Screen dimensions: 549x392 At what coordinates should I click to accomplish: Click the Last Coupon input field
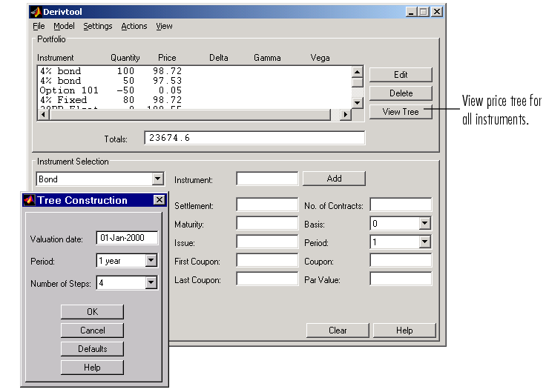(267, 279)
